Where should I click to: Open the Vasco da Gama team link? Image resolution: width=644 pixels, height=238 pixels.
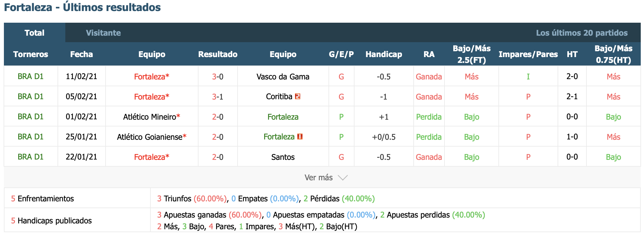(x=283, y=77)
